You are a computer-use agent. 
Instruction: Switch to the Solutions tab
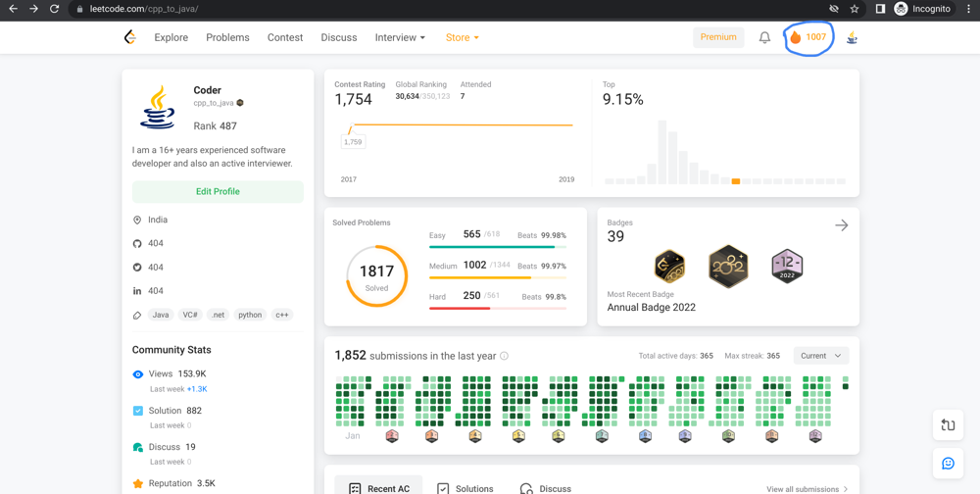coord(465,487)
